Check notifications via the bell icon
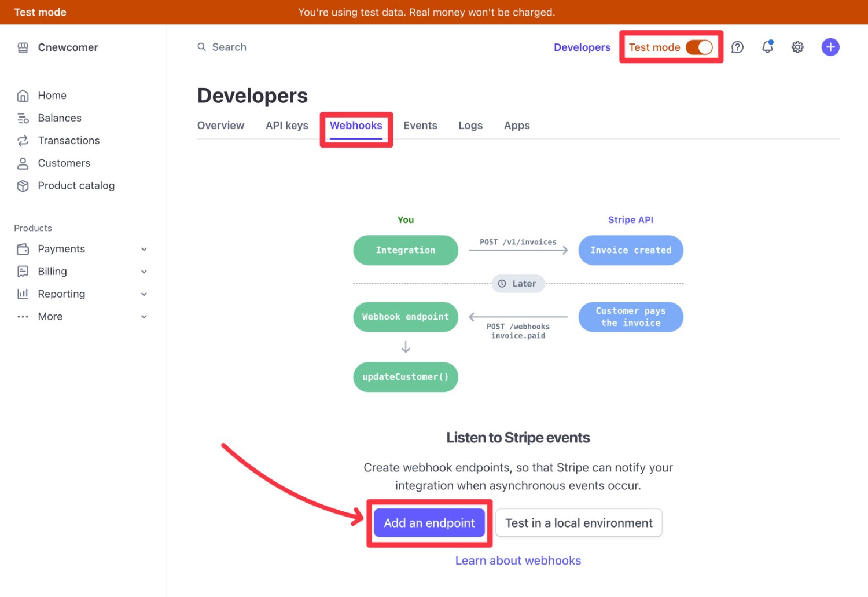The width and height of the screenshot is (868, 597). tap(767, 47)
